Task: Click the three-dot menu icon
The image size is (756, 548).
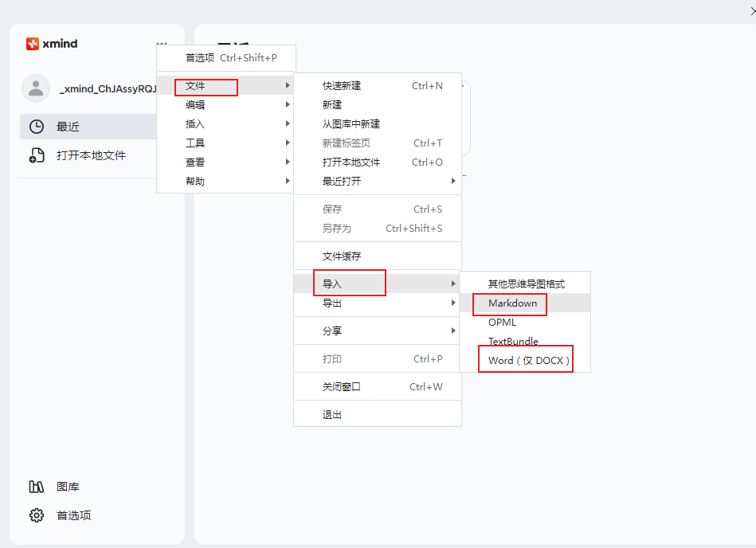Action: (162, 44)
